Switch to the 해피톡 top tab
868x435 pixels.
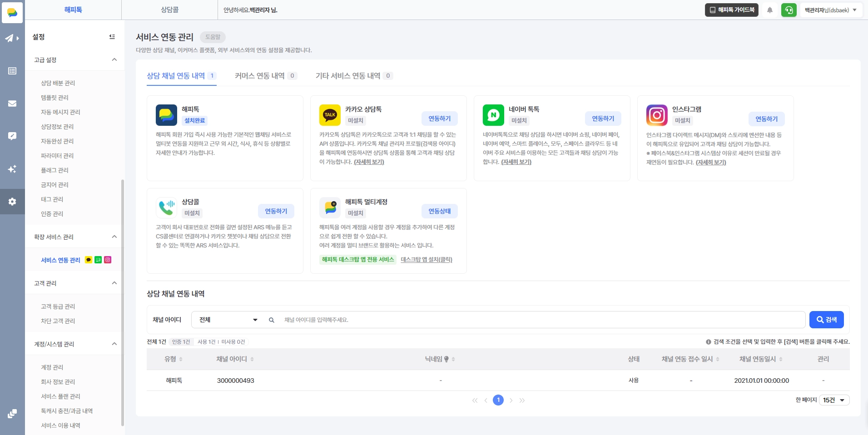click(x=73, y=10)
